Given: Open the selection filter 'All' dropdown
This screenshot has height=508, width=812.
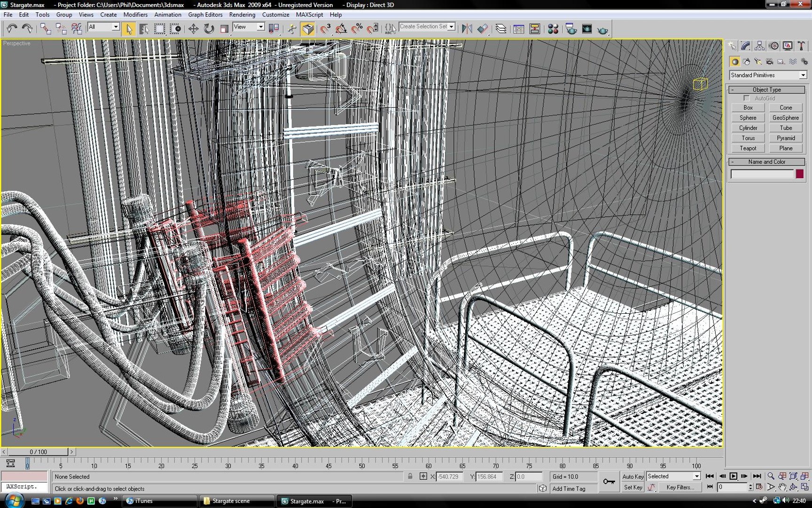Looking at the screenshot, I should [103, 27].
